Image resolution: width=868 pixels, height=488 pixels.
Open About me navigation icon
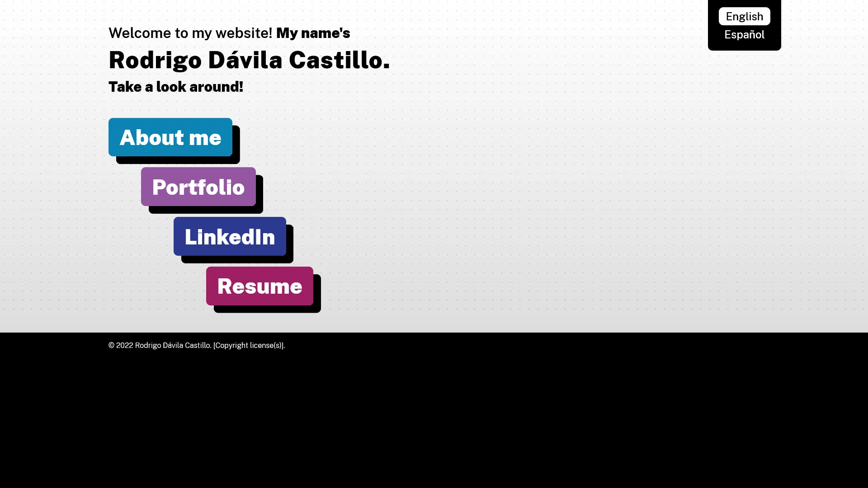click(x=170, y=137)
